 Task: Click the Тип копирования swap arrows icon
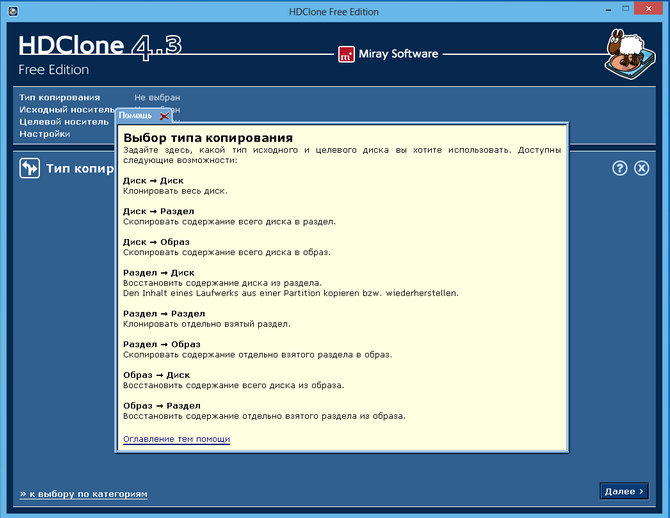[x=29, y=168]
